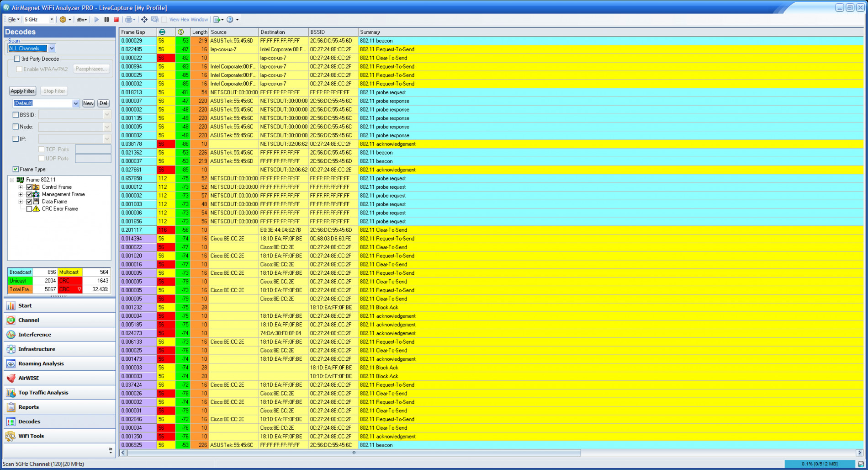Screen dimensions: 868x470
Task: Click the Frame 802.11 network card icon
Action: coord(21,180)
